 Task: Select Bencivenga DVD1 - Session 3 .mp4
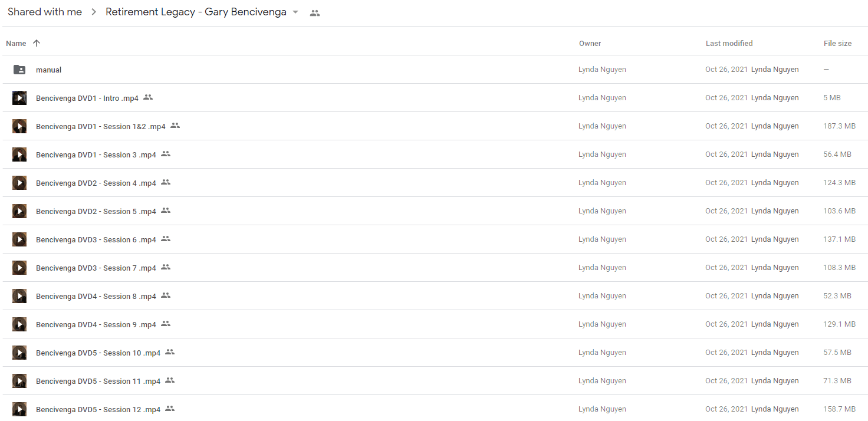pyautogui.click(x=96, y=154)
